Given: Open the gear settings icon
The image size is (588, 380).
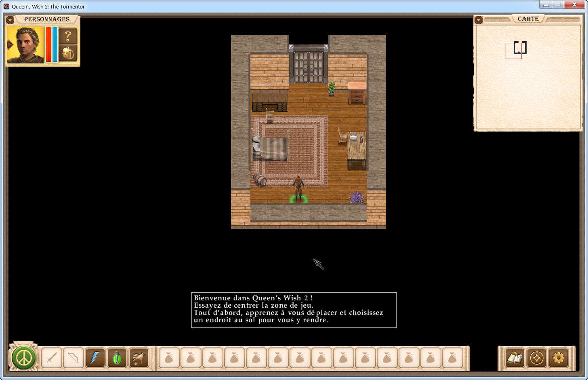Looking at the screenshot, I should [559, 358].
